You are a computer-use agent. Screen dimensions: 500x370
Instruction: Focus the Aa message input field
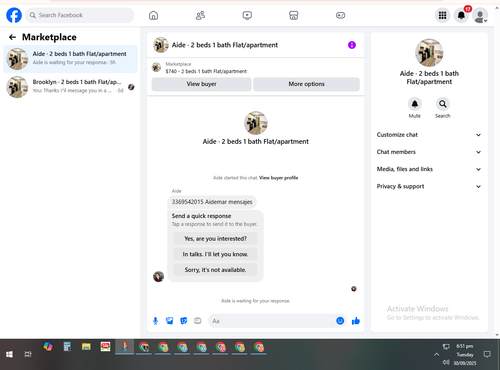[x=272, y=321]
